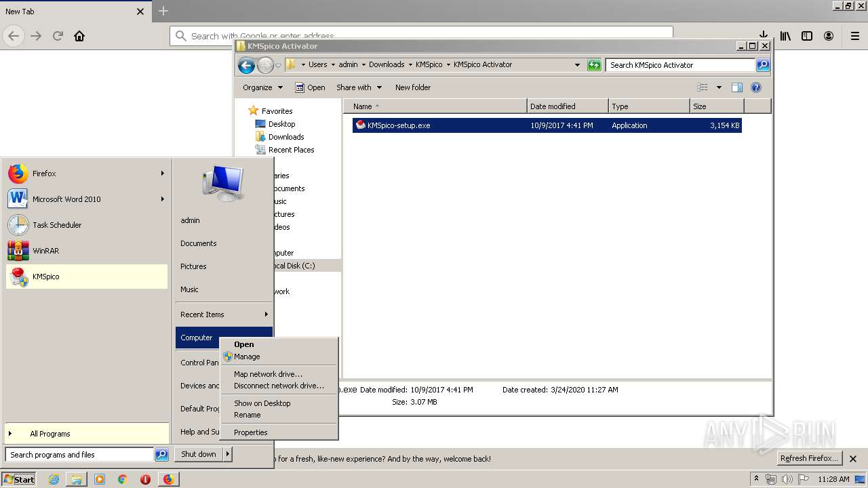868x488 pixels.
Task: Open the Shut down options arrow
Action: tap(228, 454)
